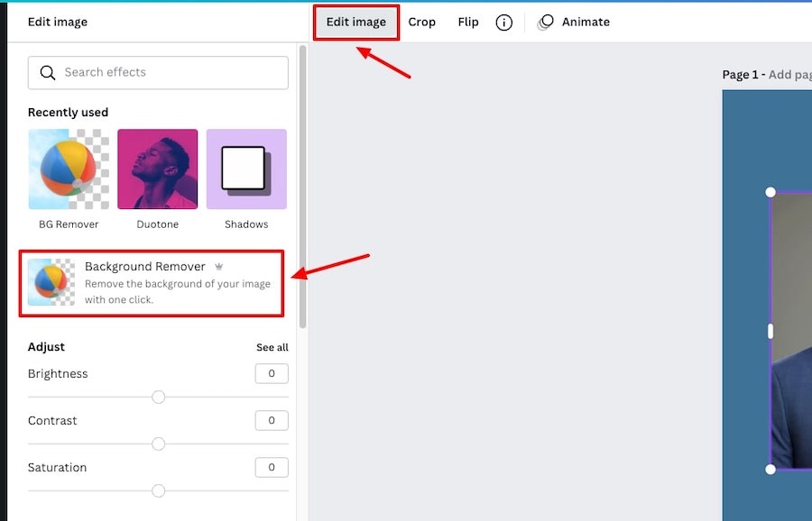Click the 'Remove the background of your image' description
Image resolution: width=812 pixels, height=521 pixels.
click(x=178, y=291)
